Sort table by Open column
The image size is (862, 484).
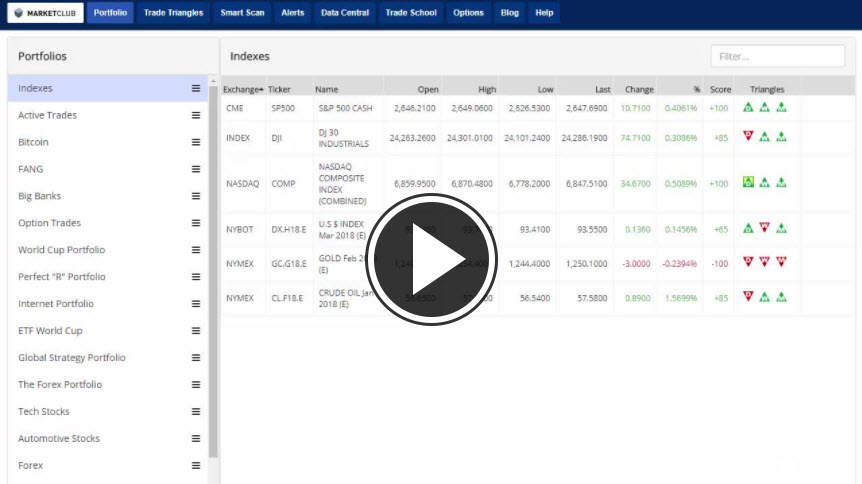[x=428, y=89]
